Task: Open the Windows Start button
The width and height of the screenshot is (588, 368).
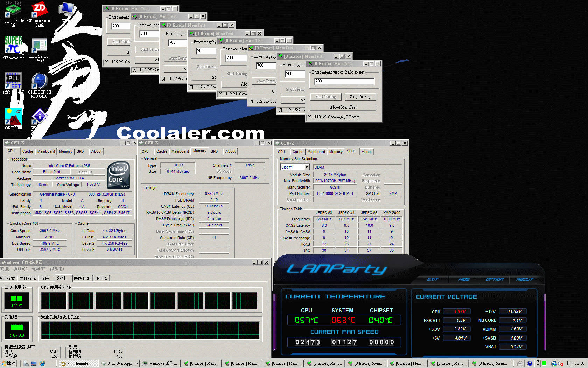Action: pyautogui.click(x=9, y=363)
